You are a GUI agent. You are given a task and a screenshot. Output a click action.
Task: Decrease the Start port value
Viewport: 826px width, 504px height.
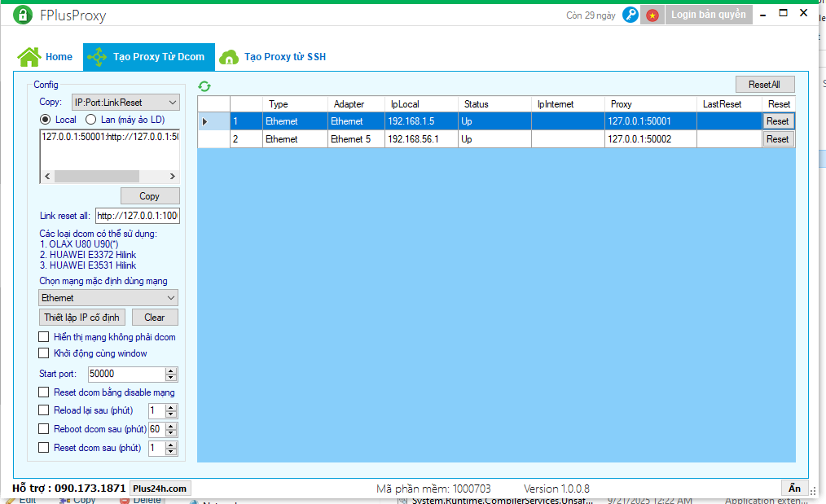171,378
